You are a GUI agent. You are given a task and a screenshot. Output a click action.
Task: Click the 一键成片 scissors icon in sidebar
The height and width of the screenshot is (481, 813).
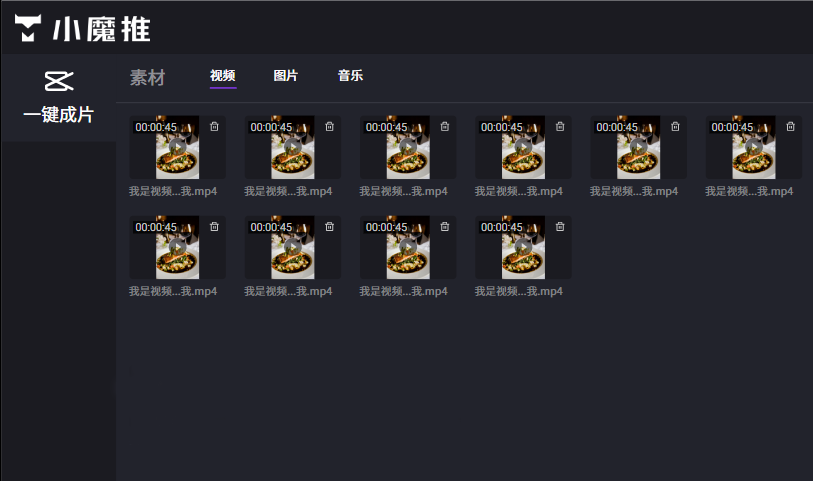tap(58, 81)
